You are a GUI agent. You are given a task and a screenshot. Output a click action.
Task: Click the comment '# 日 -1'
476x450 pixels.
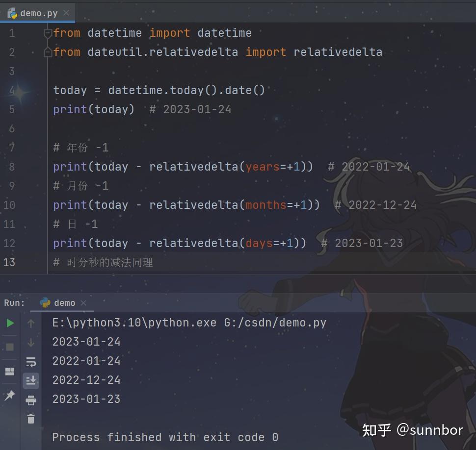pyautogui.click(x=76, y=224)
